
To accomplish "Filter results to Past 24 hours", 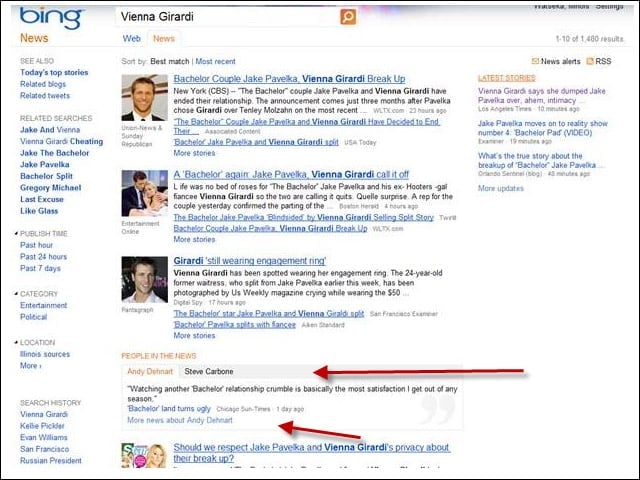I will tap(43, 257).
